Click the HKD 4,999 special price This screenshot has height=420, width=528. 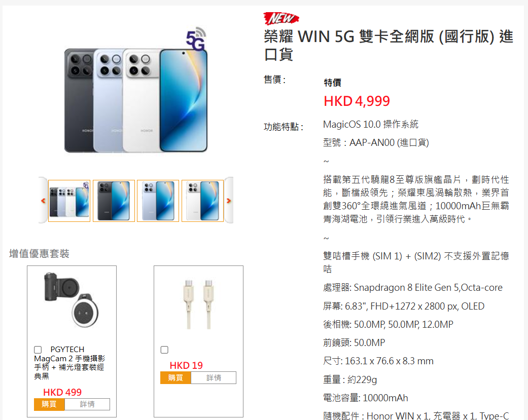point(357,101)
